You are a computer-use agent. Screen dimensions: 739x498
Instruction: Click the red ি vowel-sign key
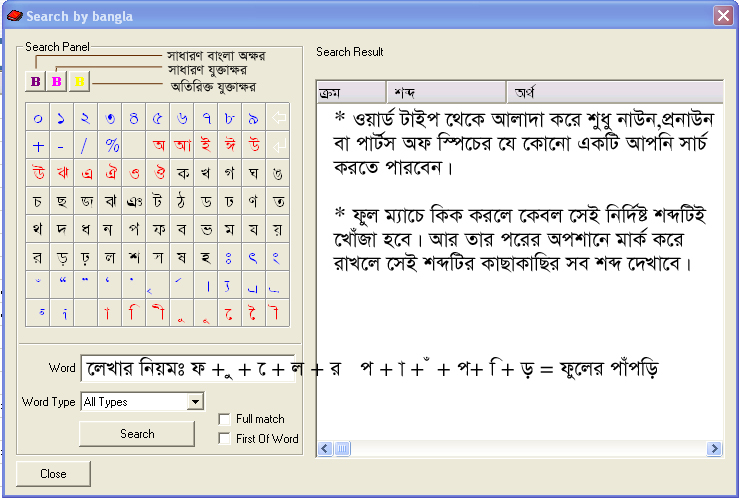(x=134, y=312)
